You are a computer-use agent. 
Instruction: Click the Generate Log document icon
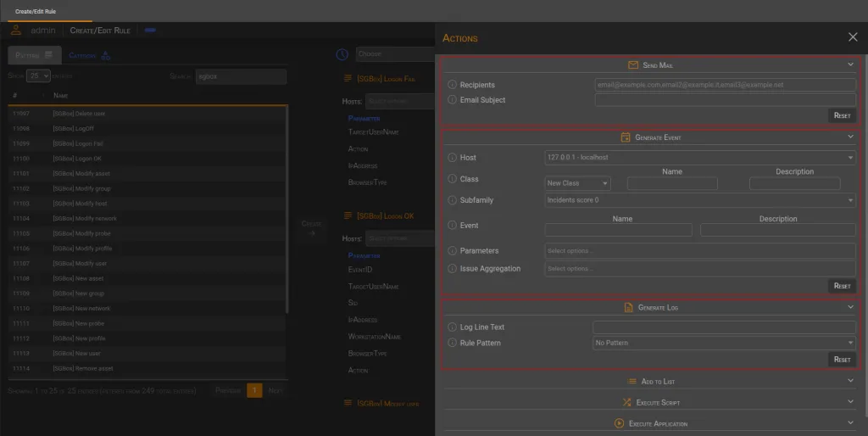click(628, 307)
